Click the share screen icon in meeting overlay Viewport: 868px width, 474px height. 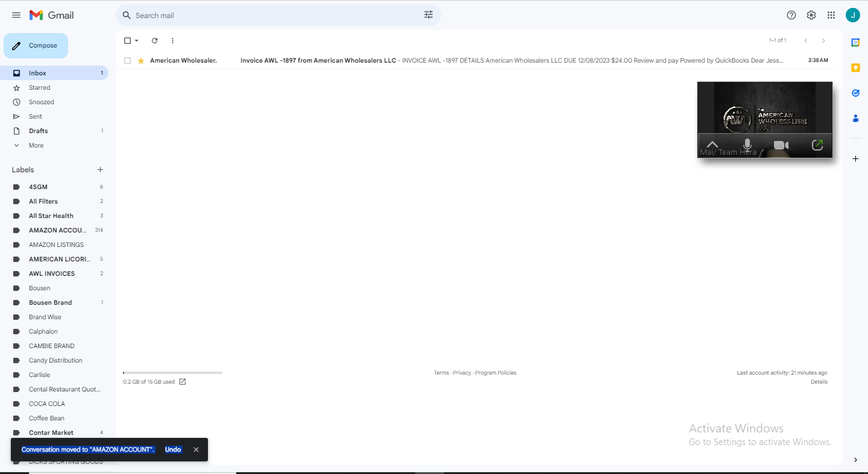coord(817,145)
